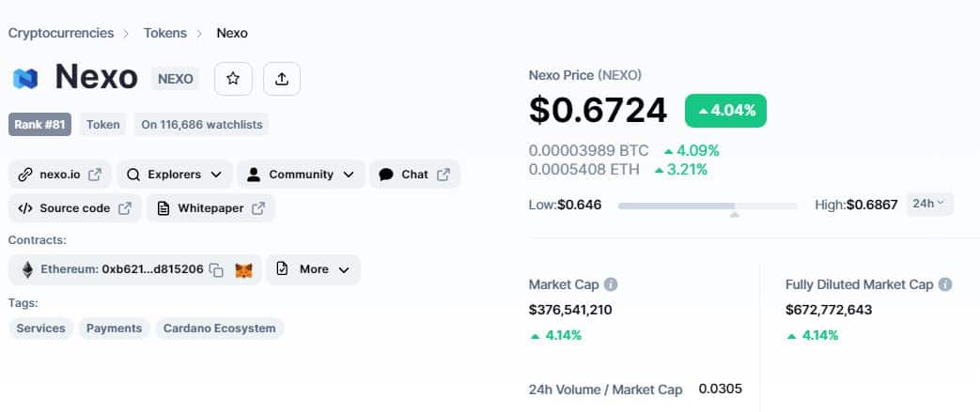Go to Tokens breadcrumb

click(x=165, y=33)
